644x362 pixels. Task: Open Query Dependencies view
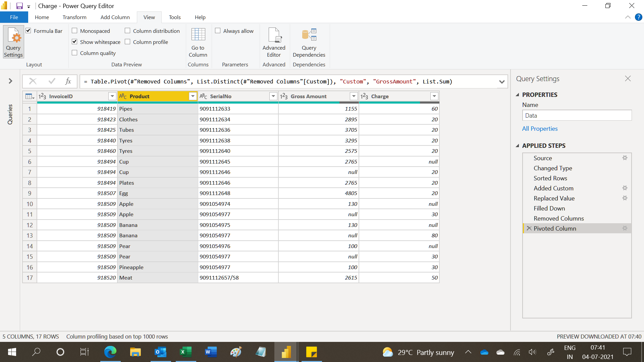point(309,43)
